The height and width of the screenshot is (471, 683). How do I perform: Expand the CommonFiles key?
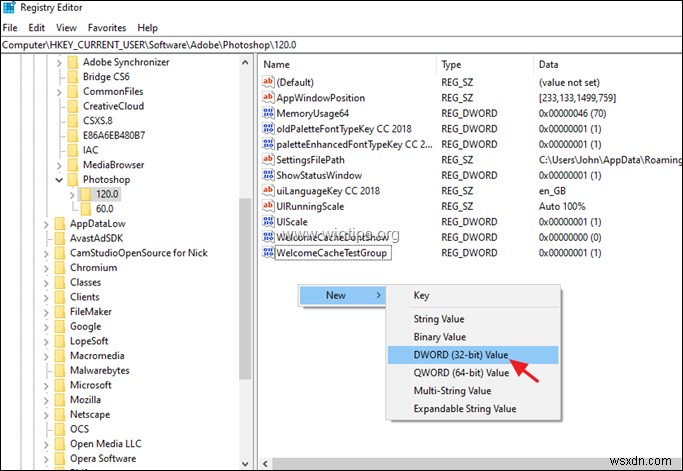(59, 92)
